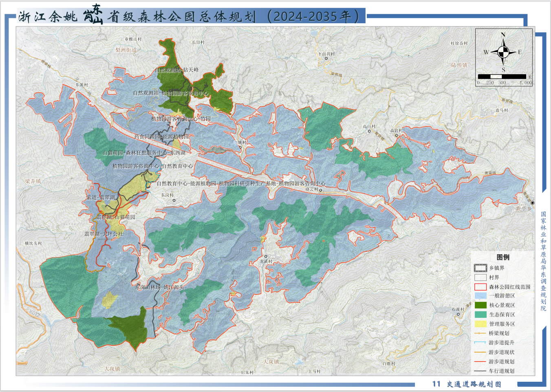Click the 东岗山林场-姚江源头 route label
551x392 pixels.
coord(160,287)
